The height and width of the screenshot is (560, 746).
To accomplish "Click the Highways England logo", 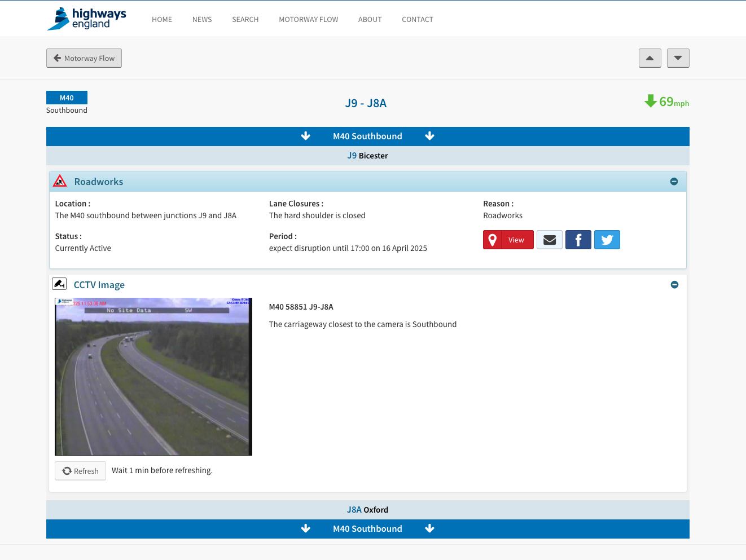I will click(86, 19).
